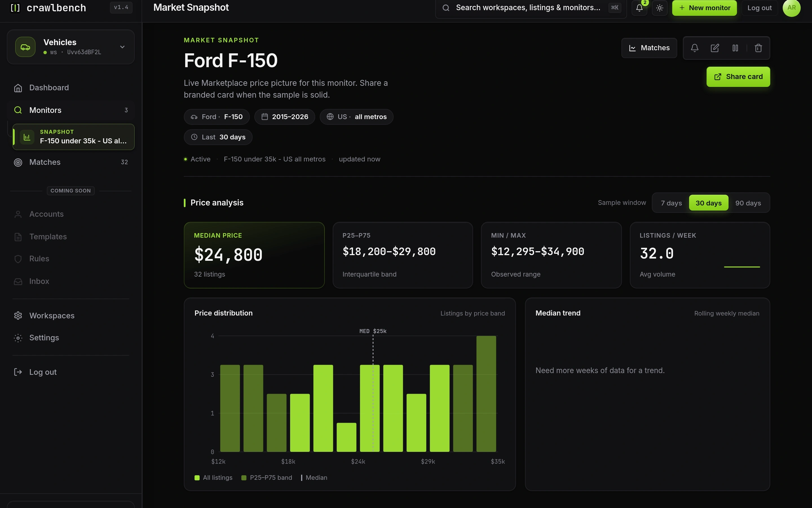Click the P25–P75 band legend swatch
The height and width of the screenshot is (508, 812).
(x=244, y=478)
